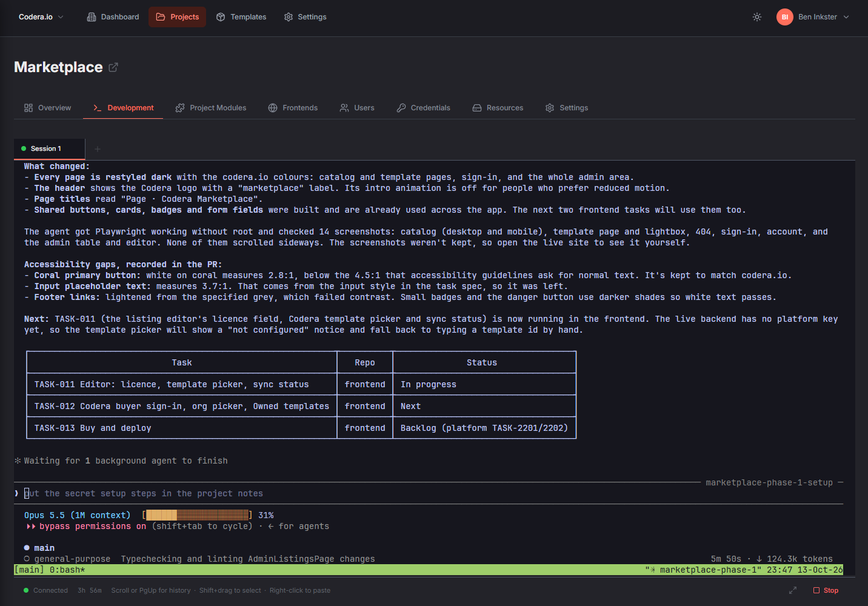Click 'Opus 5.5 (1M context)' label
This screenshot has height=606, width=868.
tap(78, 515)
